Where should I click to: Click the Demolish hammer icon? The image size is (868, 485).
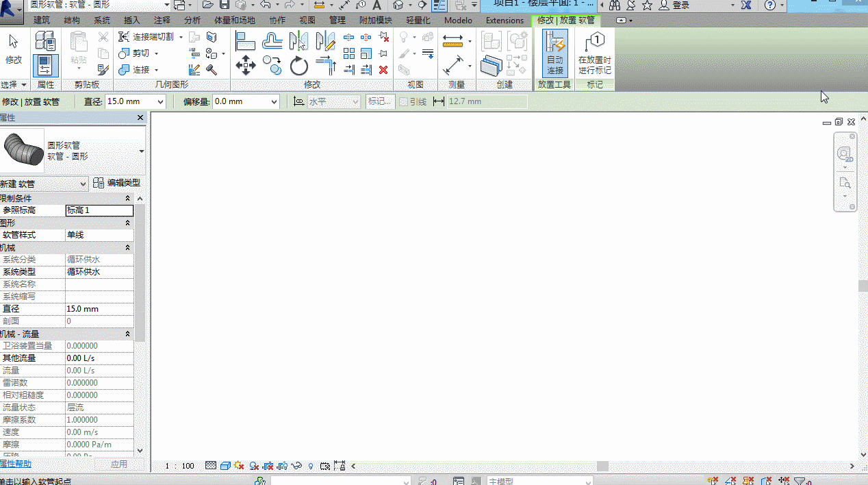[x=212, y=69]
